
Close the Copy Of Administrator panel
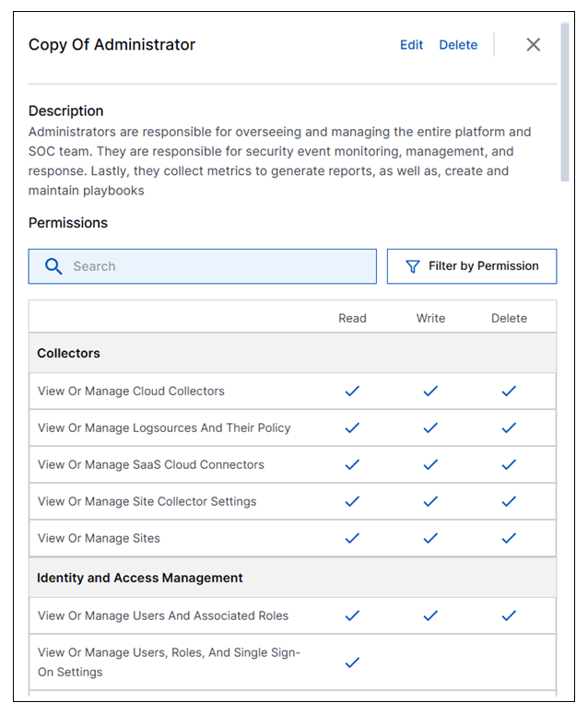(533, 44)
